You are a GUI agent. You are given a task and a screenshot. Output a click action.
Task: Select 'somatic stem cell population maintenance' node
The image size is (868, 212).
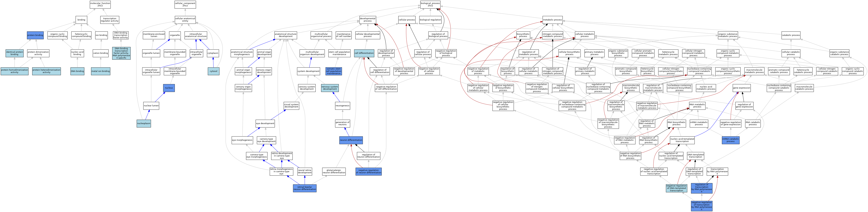click(334, 71)
